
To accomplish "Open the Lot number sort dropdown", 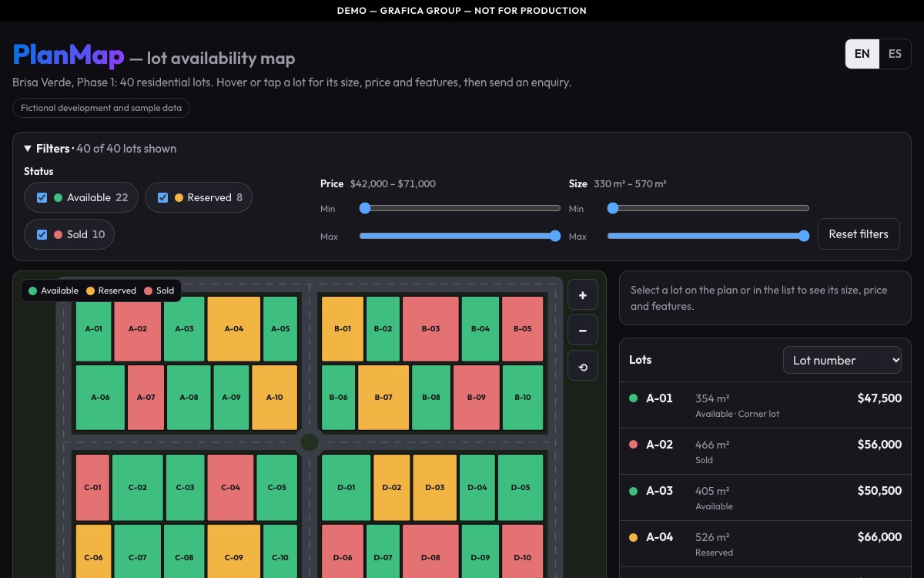I will coord(842,360).
